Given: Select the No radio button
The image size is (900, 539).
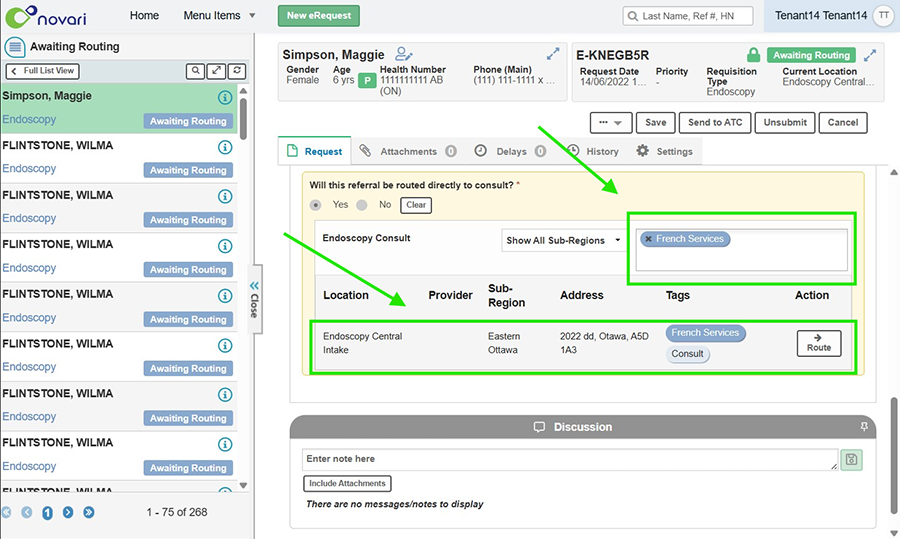Looking at the screenshot, I should pos(362,205).
